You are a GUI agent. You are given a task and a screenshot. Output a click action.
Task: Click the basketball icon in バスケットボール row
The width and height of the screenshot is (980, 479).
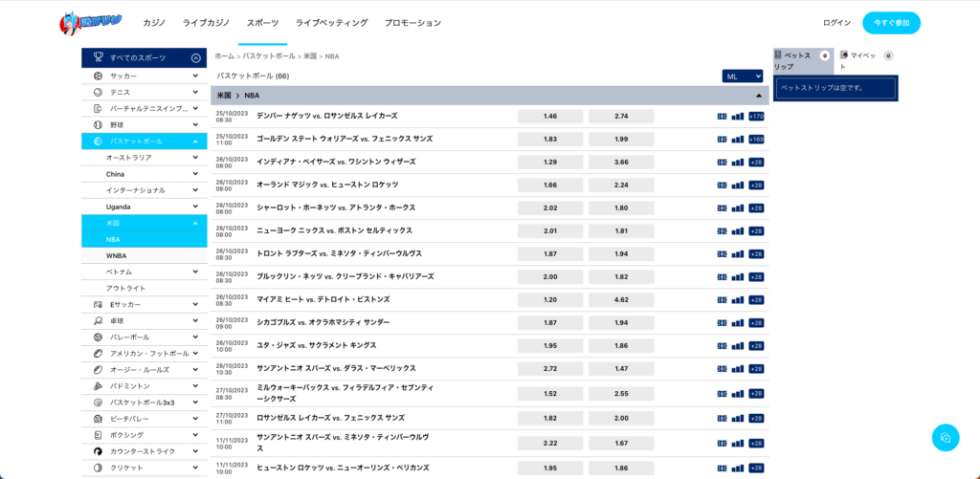tap(99, 142)
